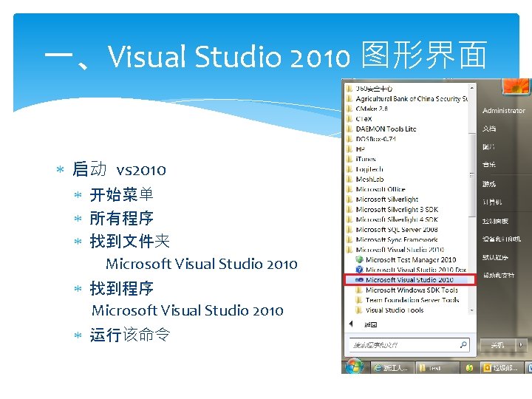Collapse the Microsoft Visual Studio 2010 folder
This screenshot has width=532, height=399.
[395, 250]
